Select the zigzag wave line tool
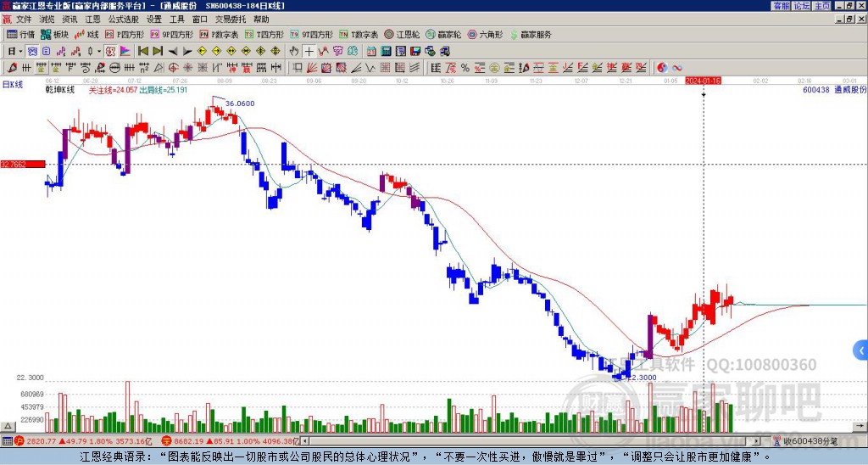Viewport: 868px width, 465px height. coord(370,68)
